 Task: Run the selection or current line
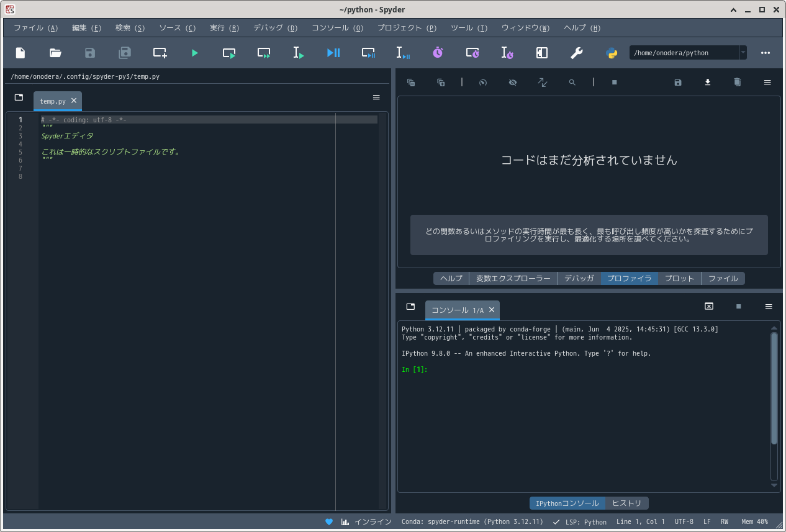coord(299,53)
